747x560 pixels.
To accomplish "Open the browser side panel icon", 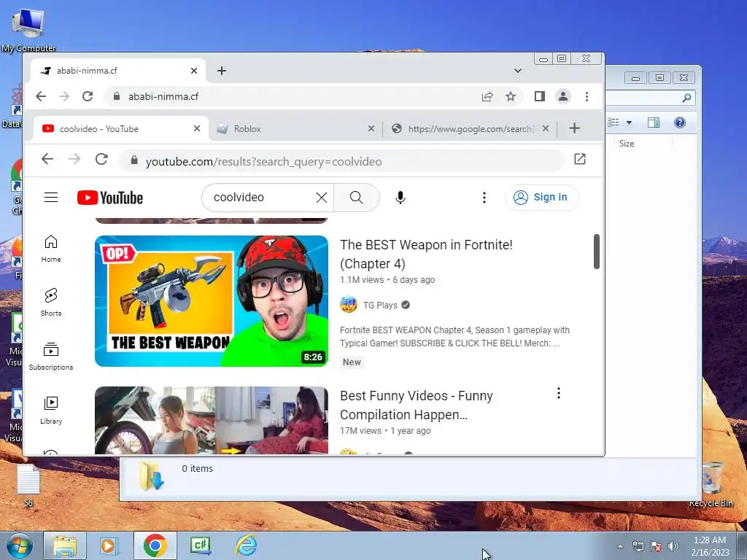I will [539, 97].
